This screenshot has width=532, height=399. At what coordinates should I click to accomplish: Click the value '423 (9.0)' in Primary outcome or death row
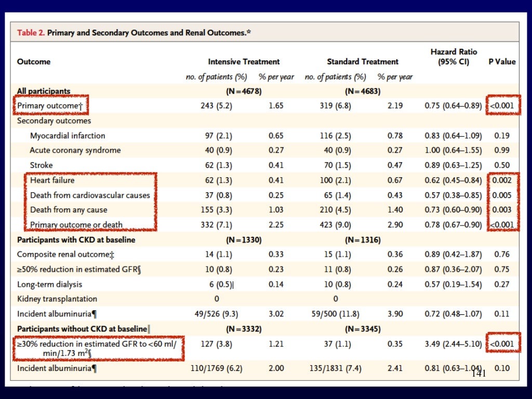[335, 224]
